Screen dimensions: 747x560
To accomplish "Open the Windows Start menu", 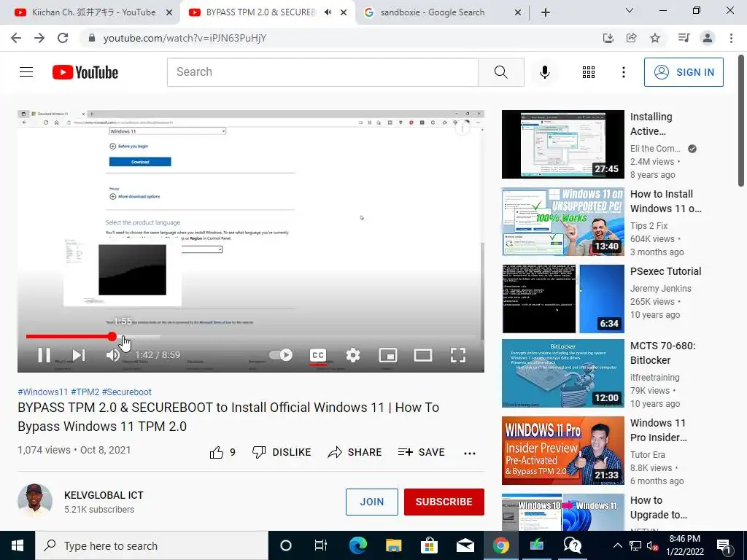I will 18,545.
